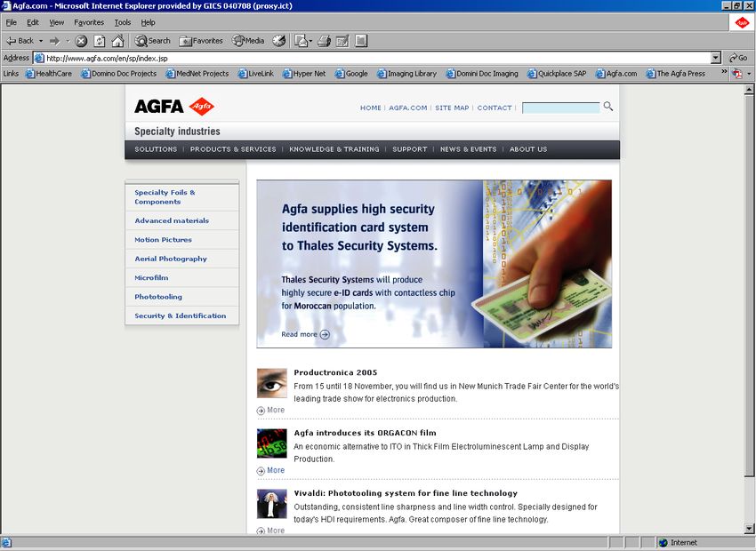Viewport: 756px width, 551px height.
Task: Click the HOME link in the page header
Action: tap(371, 108)
